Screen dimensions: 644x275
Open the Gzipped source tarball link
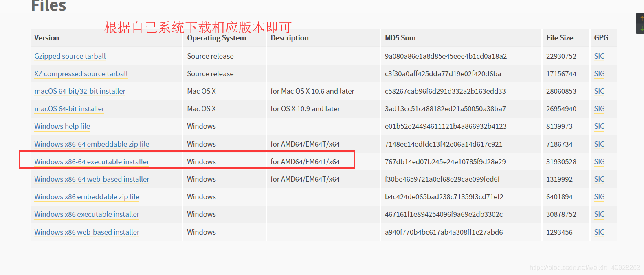(70, 56)
